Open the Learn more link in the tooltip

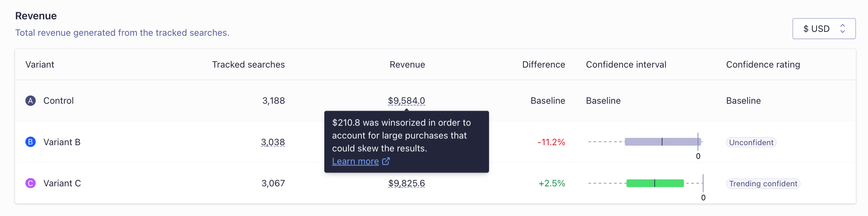pyautogui.click(x=355, y=161)
